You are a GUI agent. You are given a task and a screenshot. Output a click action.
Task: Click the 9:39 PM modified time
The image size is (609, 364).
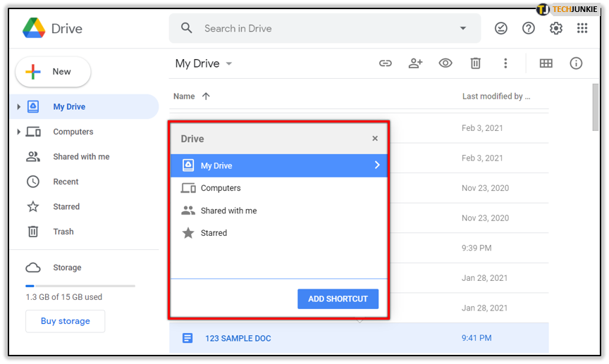point(476,249)
